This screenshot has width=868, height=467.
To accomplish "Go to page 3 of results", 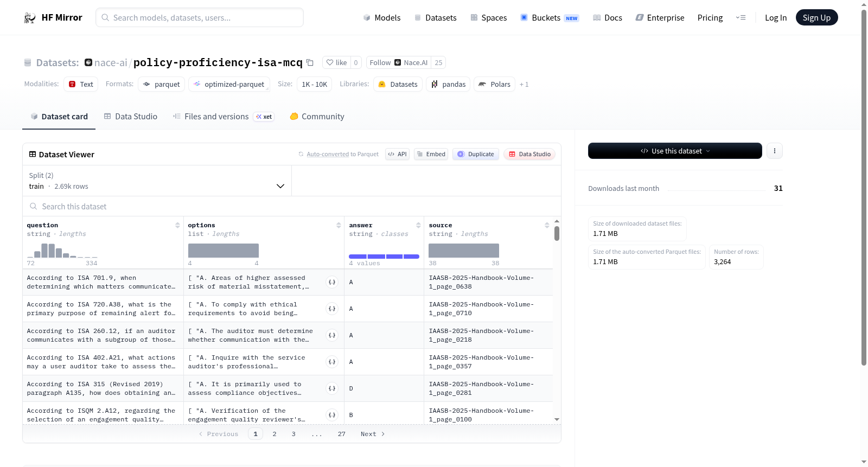I will [293, 434].
